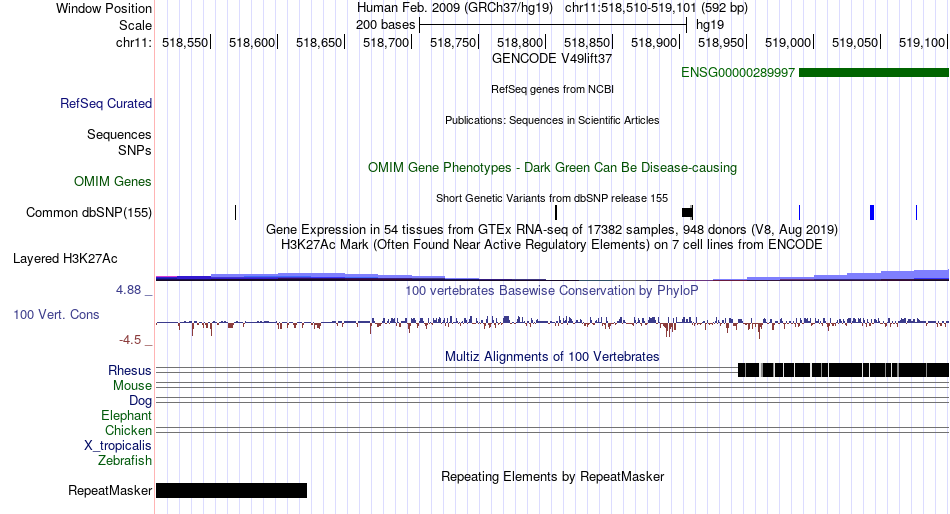Screen dimensions: 950x514
Task: Click the 519,000 ruler coordinate
Action: point(788,42)
